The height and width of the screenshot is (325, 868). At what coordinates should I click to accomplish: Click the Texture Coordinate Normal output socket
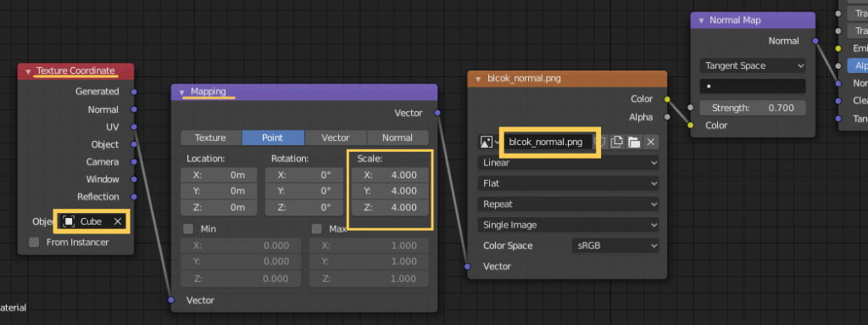pos(134,109)
